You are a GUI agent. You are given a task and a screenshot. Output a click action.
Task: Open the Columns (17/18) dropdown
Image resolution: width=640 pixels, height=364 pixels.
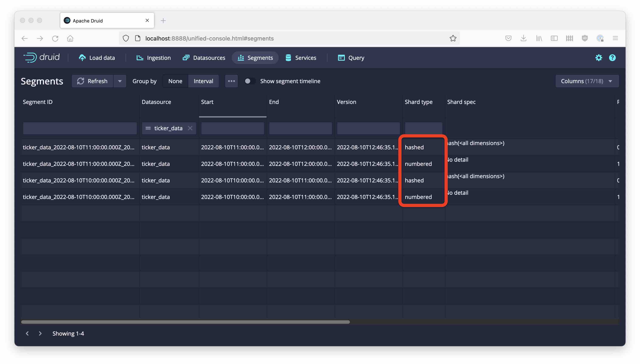pyautogui.click(x=587, y=81)
